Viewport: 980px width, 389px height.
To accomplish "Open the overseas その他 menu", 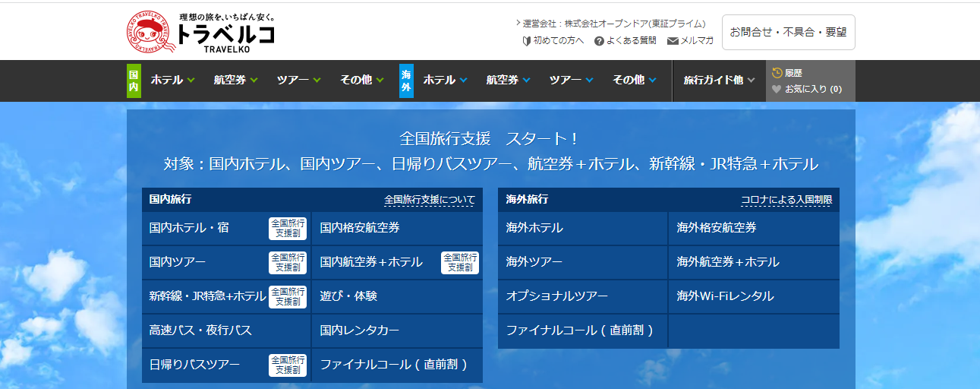I will tap(635, 80).
